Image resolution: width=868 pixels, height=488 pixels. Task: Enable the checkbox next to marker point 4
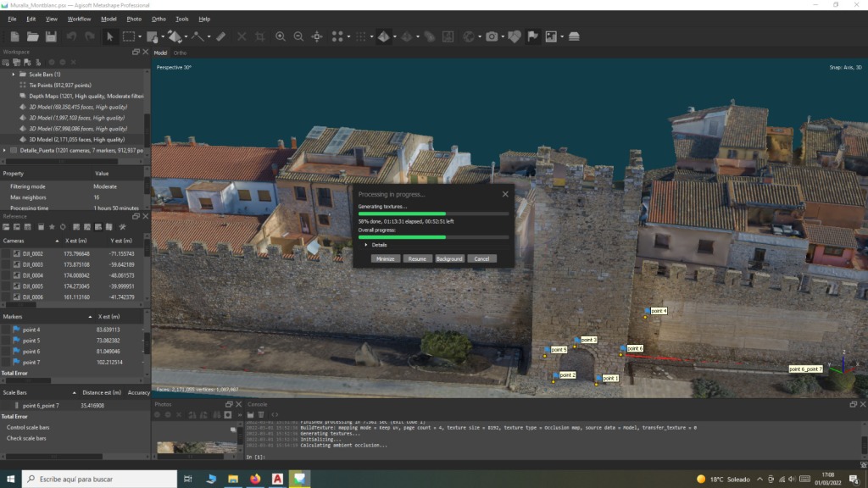tap(6, 330)
